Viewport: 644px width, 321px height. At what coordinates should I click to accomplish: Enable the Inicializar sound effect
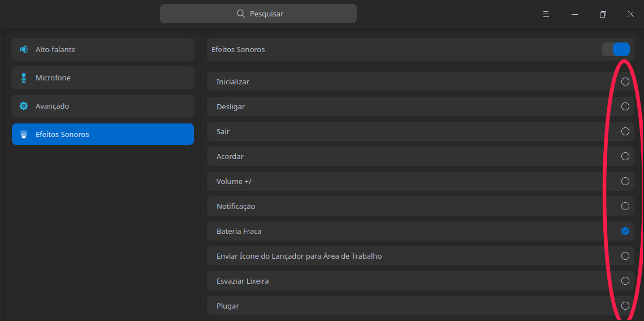point(625,82)
